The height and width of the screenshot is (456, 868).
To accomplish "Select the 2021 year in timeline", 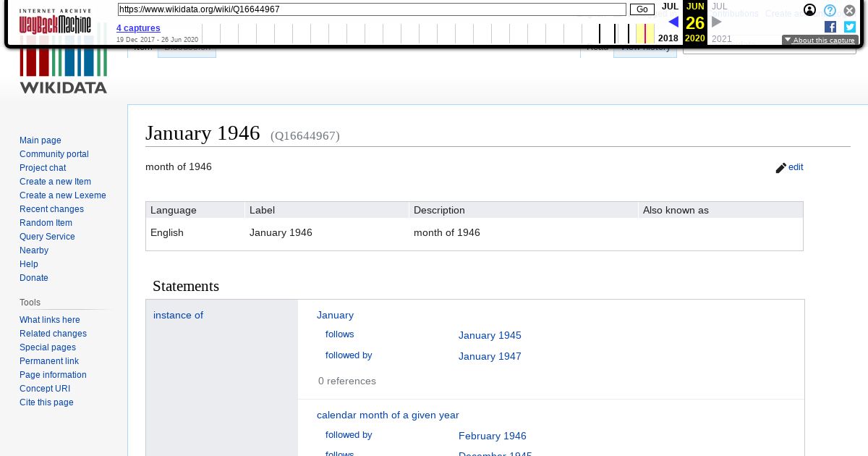I will point(722,39).
